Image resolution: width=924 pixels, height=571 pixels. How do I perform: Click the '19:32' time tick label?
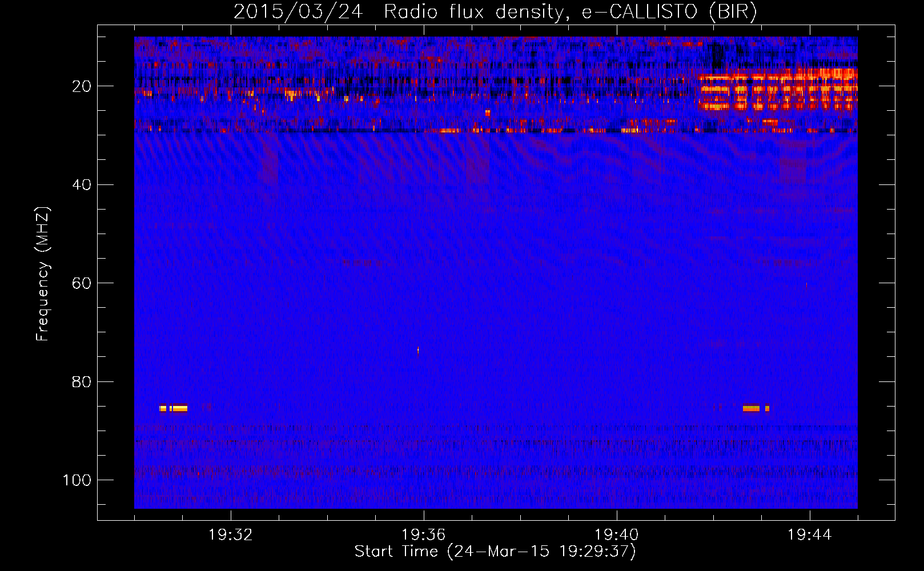[231, 535]
